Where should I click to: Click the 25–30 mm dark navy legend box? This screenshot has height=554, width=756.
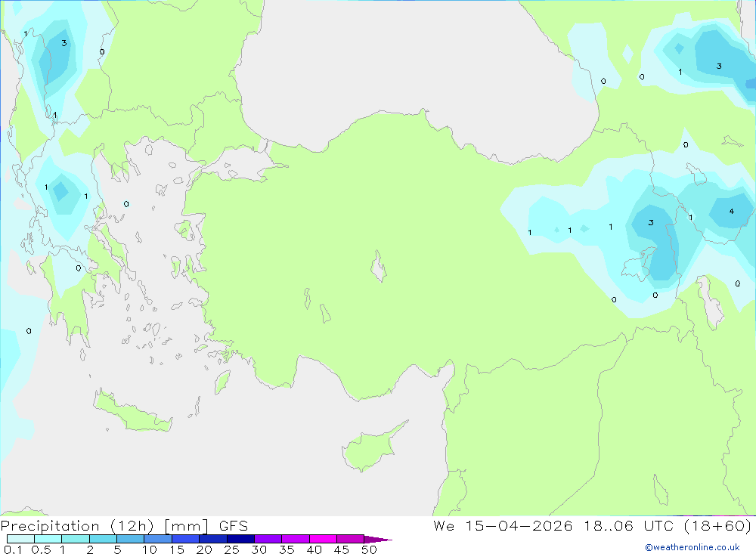pos(240,539)
